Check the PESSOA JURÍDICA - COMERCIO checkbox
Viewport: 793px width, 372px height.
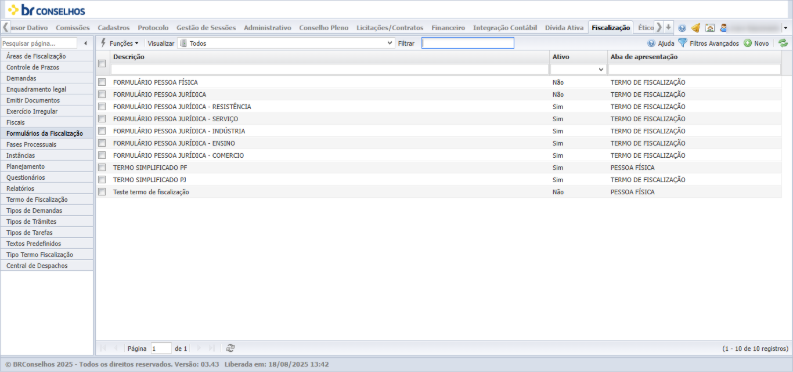pyautogui.click(x=102, y=155)
